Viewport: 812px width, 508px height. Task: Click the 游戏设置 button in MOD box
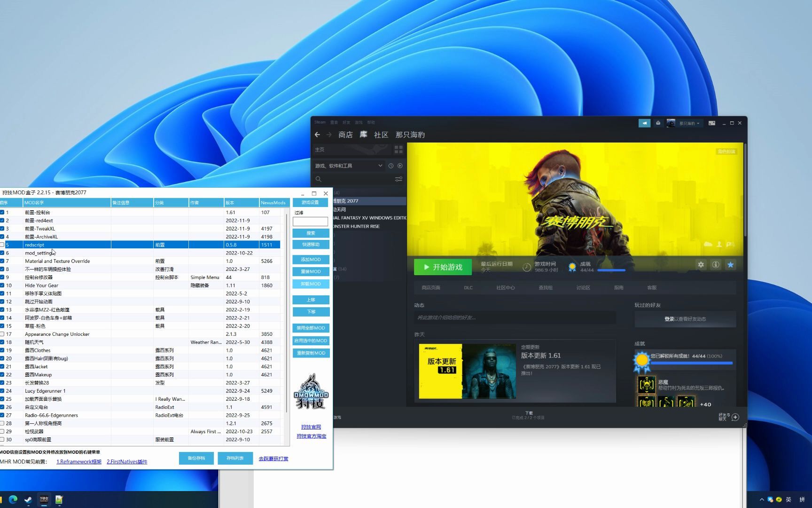pos(310,202)
